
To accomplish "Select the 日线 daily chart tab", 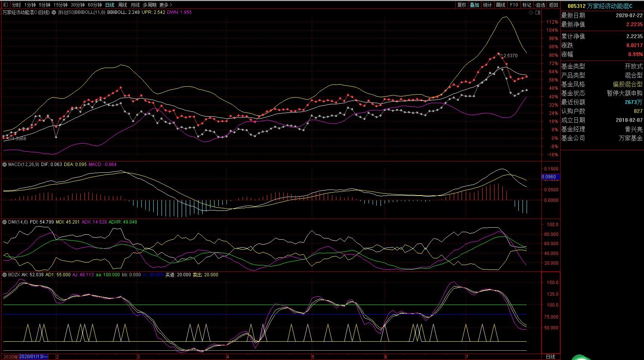I will pos(110,5).
